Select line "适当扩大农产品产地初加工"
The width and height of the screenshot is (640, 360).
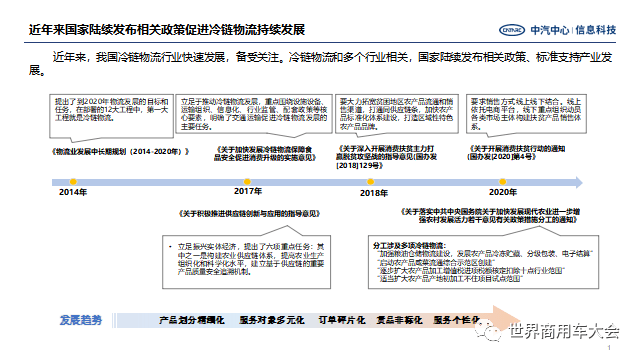[x=450, y=279]
